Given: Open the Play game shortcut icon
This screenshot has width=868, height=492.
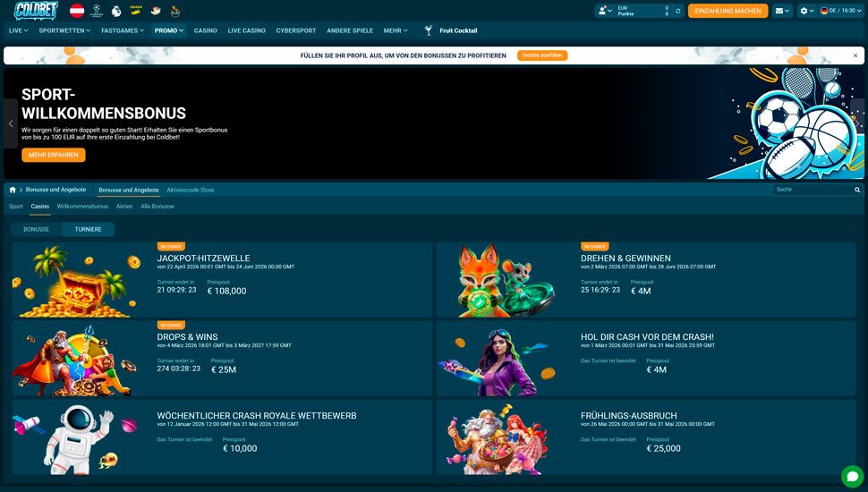Looking at the screenshot, I should coord(174,11).
